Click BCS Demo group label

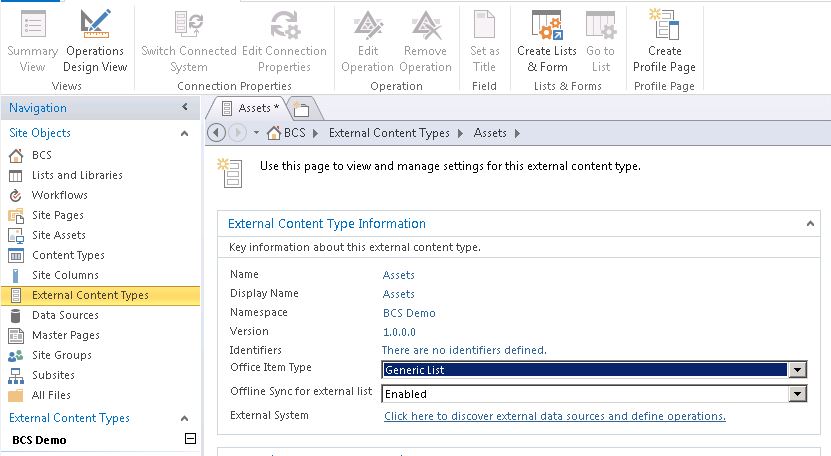(x=39, y=440)
